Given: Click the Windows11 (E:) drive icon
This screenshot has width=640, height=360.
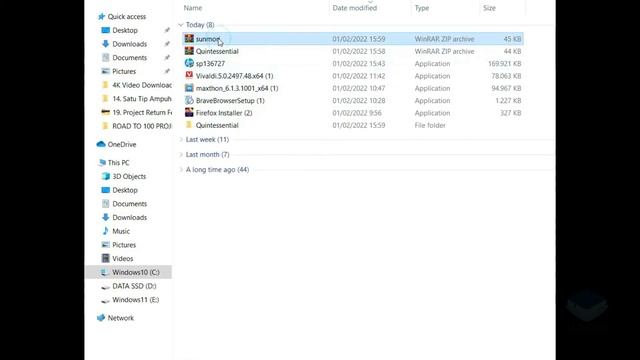Looking at the screenshot, I should coord(105,300).
